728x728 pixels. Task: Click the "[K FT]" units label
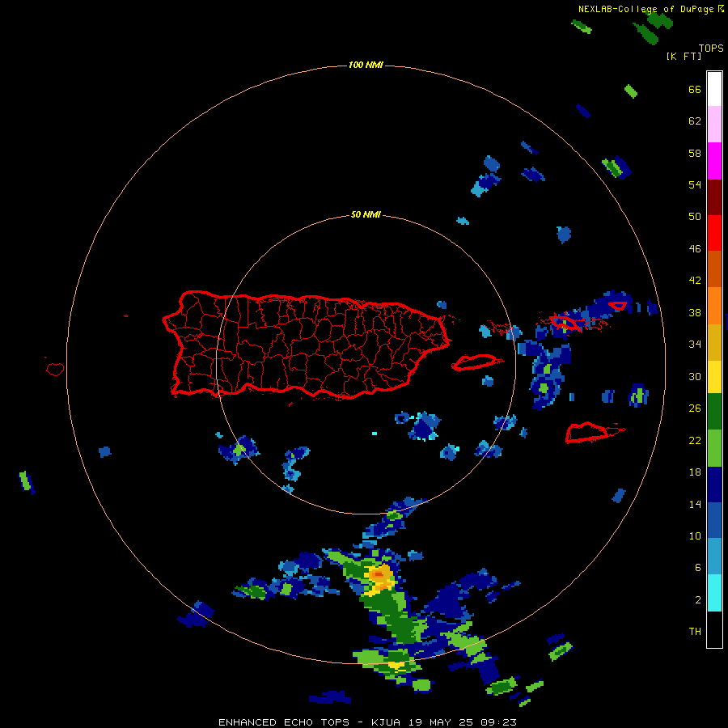684,56
